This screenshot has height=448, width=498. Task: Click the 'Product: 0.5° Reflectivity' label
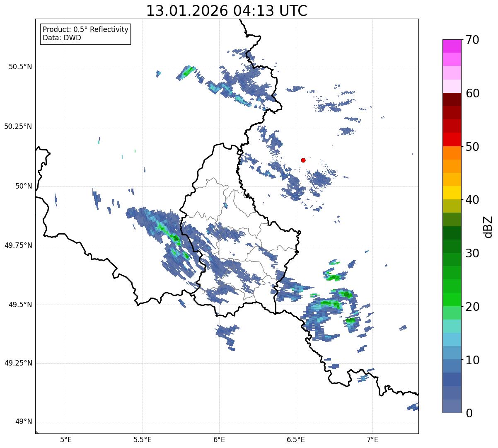tap(85, 30)
